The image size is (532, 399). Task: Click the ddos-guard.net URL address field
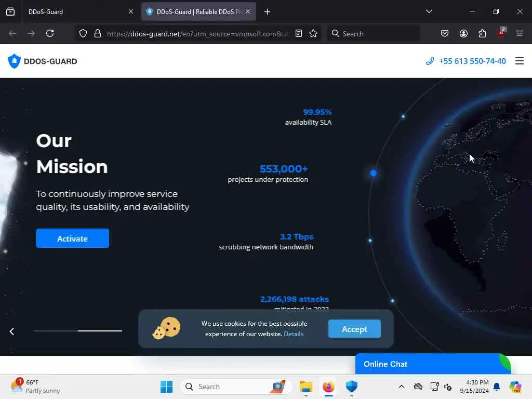click(198, 34)
